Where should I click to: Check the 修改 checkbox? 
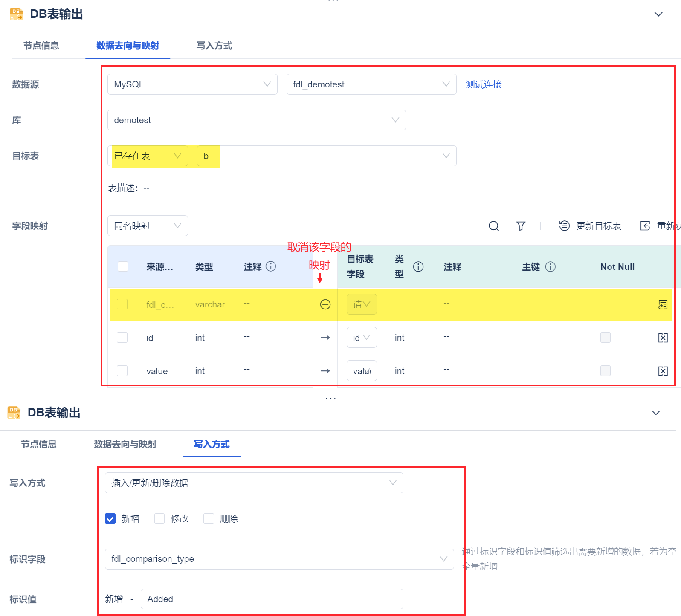(159, 518)
